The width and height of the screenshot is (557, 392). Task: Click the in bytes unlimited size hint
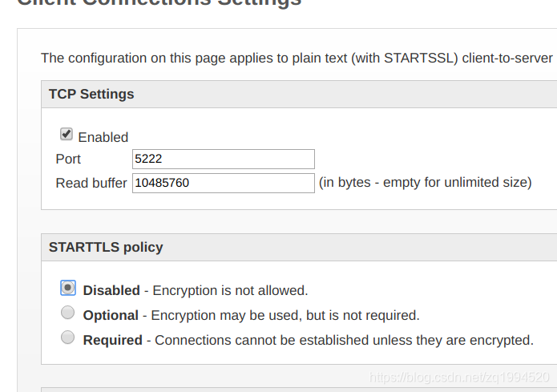(426, 182)
